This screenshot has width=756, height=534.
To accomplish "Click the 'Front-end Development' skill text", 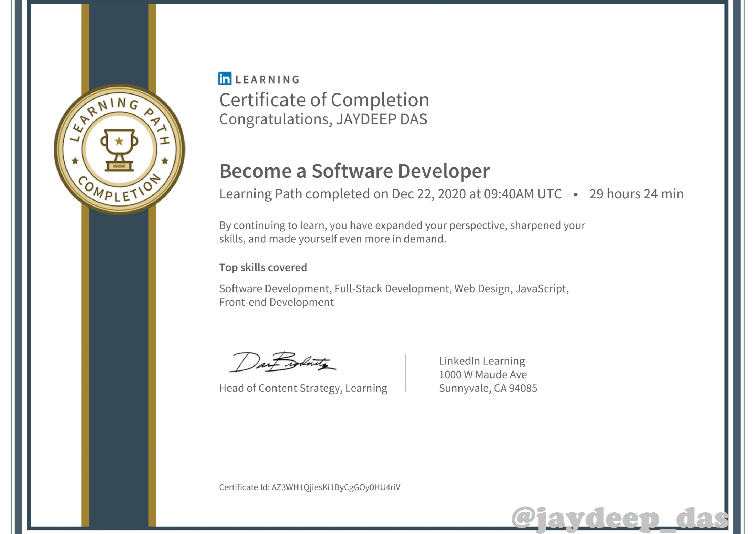I will click(276, 302).
